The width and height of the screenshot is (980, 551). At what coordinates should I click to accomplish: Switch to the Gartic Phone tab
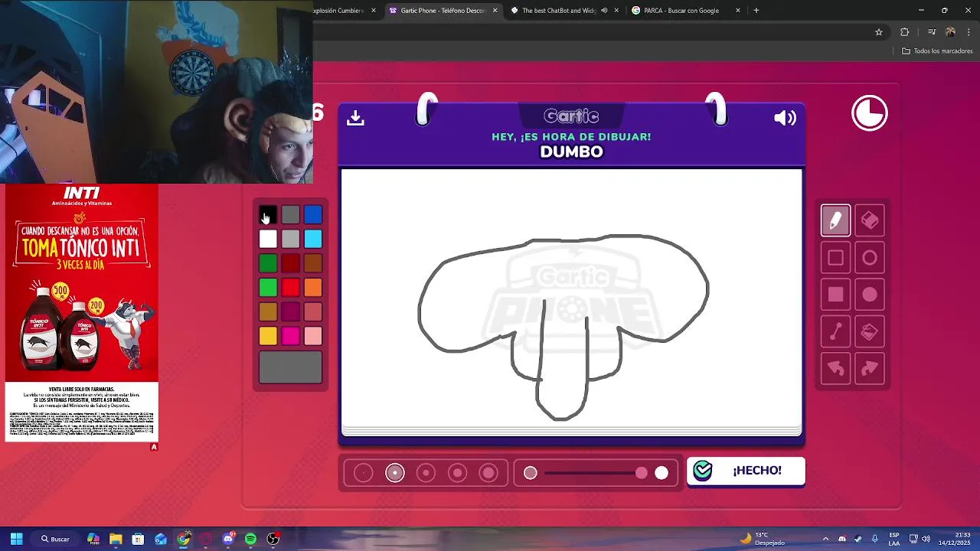pyautogui.click(x=444, y=11)
